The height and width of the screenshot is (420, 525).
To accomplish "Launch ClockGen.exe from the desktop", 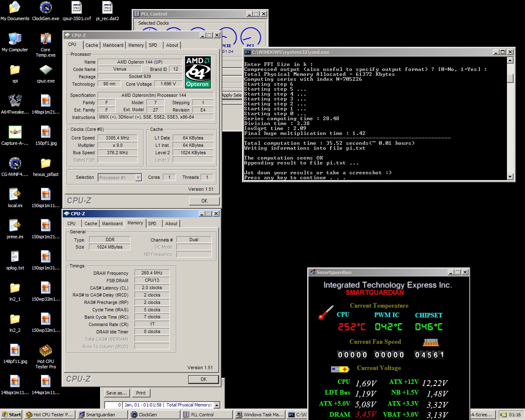I will click(46, 11).
